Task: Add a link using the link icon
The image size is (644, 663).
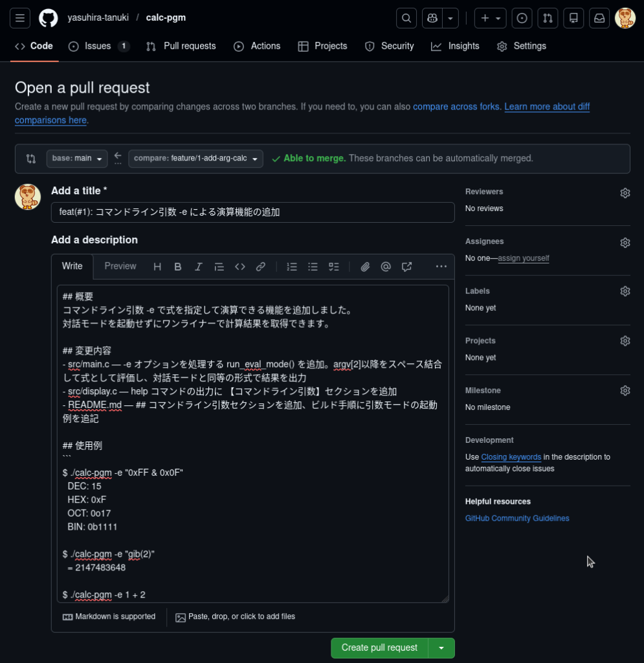Action: coord(261,267)
